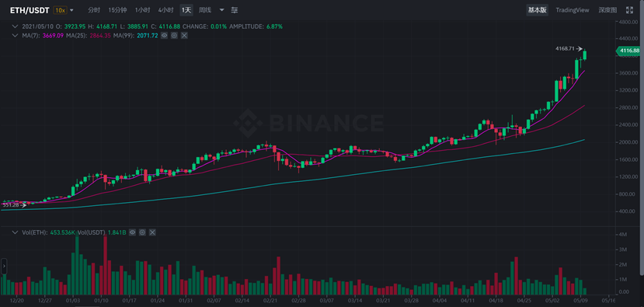Click the 05/09 date on time axis
Viewport: 644px width, 307px height.
(580, 301)
